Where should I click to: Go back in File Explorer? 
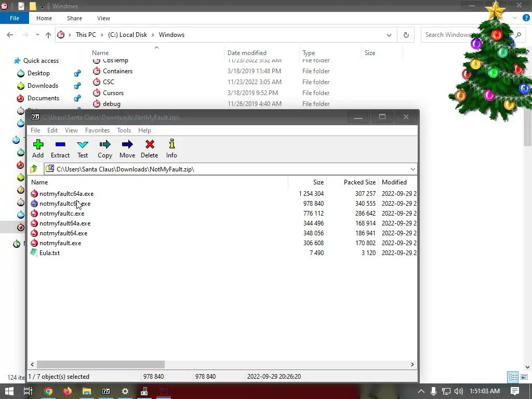(10, 35)
